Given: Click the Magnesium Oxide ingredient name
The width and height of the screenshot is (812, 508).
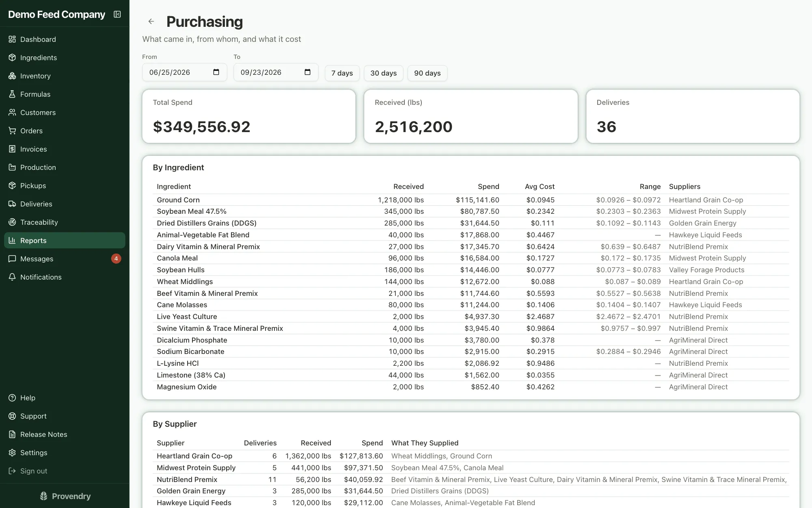Looking at the screenshot, I should point(187,387).
